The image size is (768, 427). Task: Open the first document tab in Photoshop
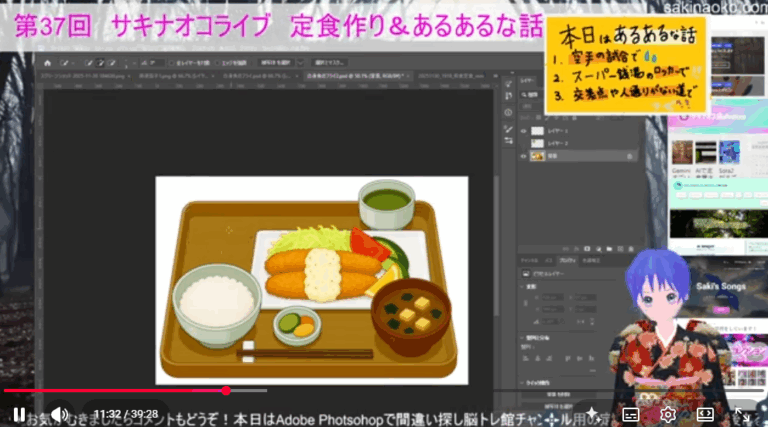click(72, 76)
